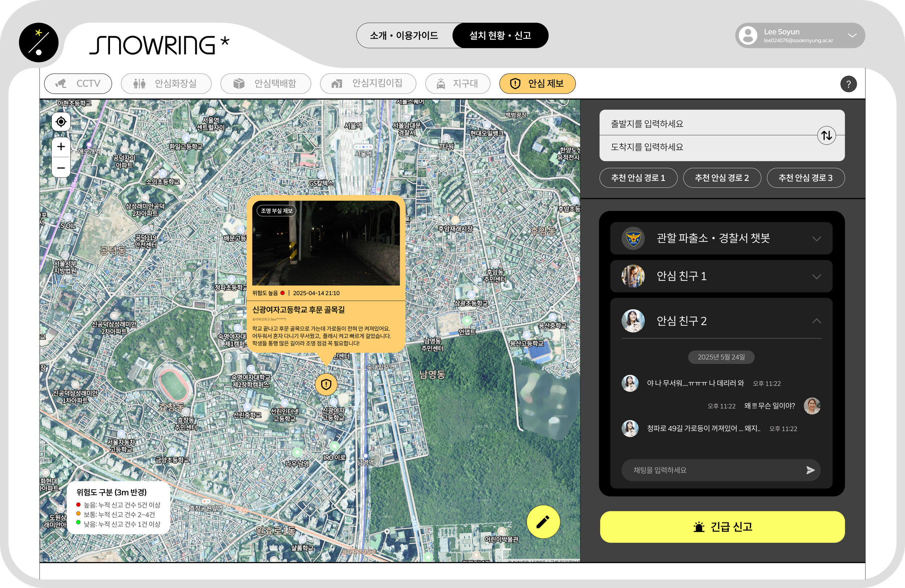Click the locate-me crosshair map icon
Image resolution: width=905 pixels, height=588 pixels.
pyautogui.click(x=61, y=122)
